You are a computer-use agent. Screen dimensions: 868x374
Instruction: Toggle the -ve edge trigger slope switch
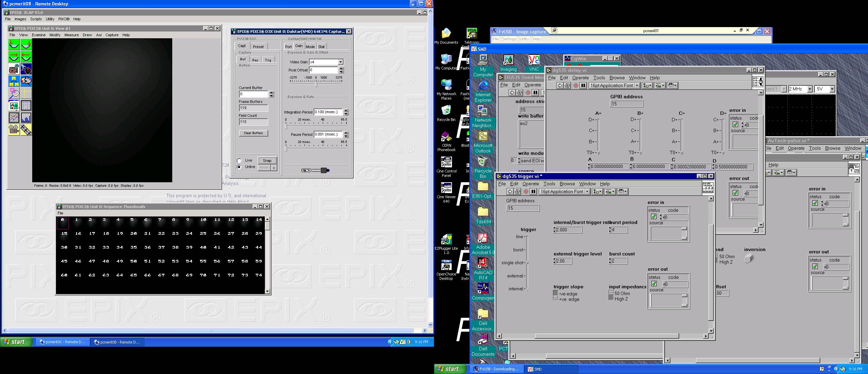point(555,295)
